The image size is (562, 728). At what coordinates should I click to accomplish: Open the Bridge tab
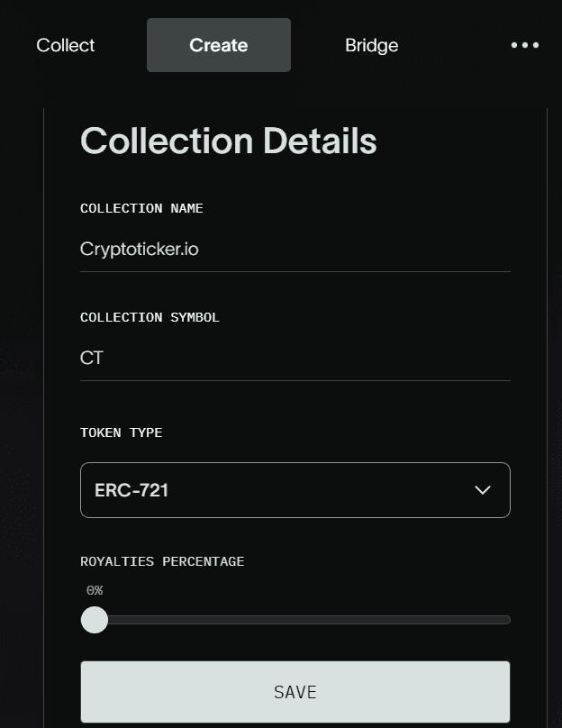(371, 45)
